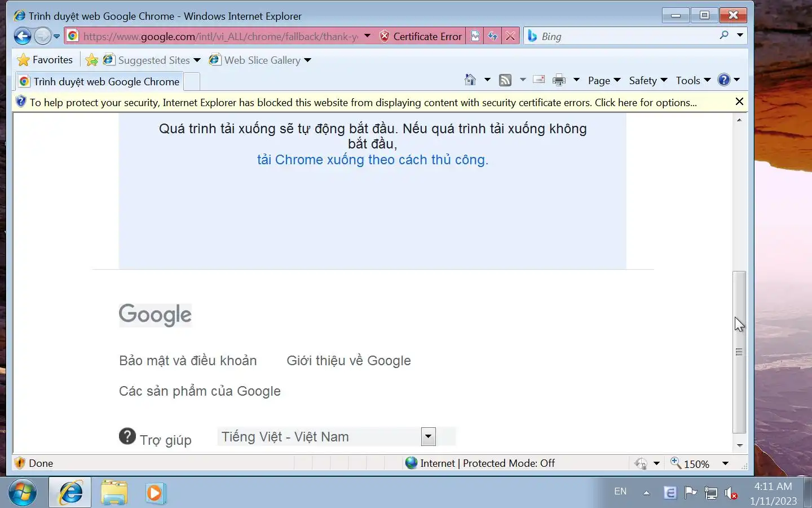Open Web Slice Gallery favorites item
Viewport: 812px width, 508px height.
(x=260, y=60)
